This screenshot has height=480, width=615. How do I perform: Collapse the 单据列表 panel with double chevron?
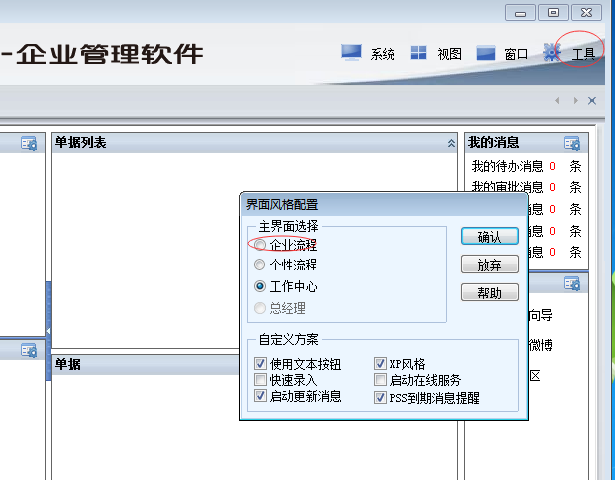(451, 144)
